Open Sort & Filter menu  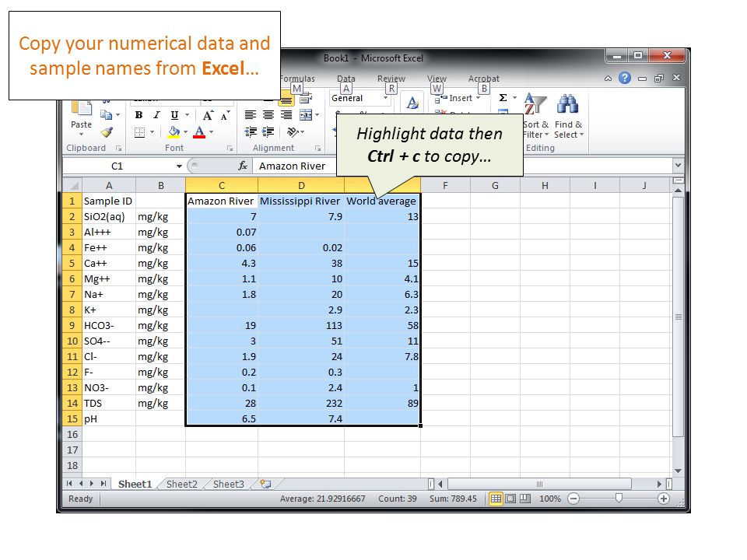535,117
